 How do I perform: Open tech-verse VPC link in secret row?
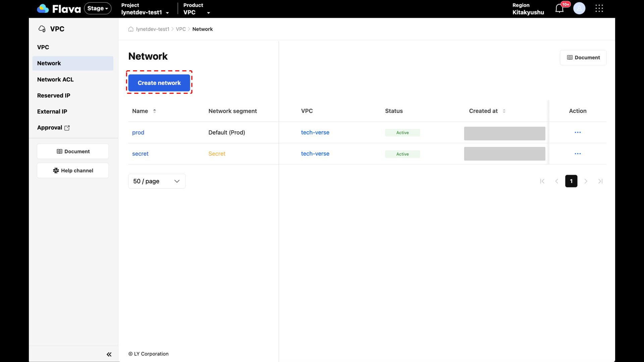click(x=315, y=154)
